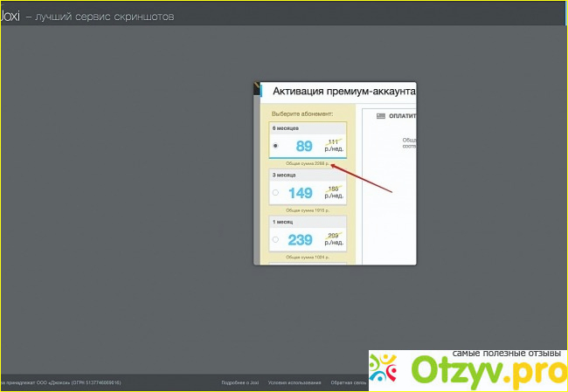
Task: Click the Общая сумма 2288 р. text
Action: coord(307,163)
